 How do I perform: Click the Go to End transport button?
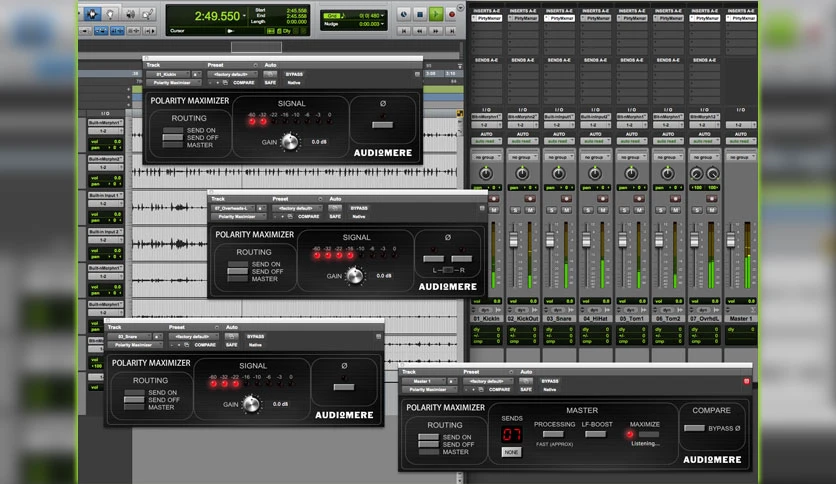[451, 31]
